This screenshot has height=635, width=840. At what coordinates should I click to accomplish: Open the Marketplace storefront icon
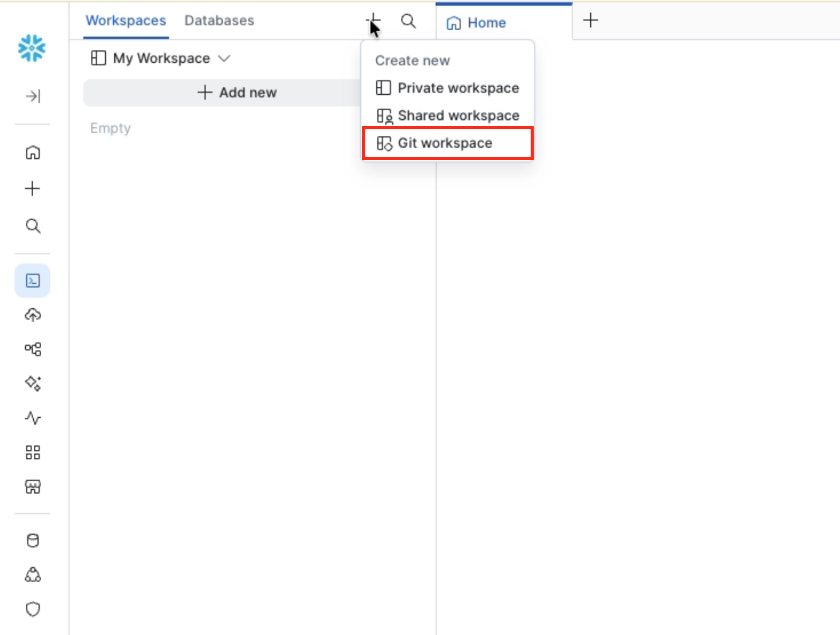point(33,487)
